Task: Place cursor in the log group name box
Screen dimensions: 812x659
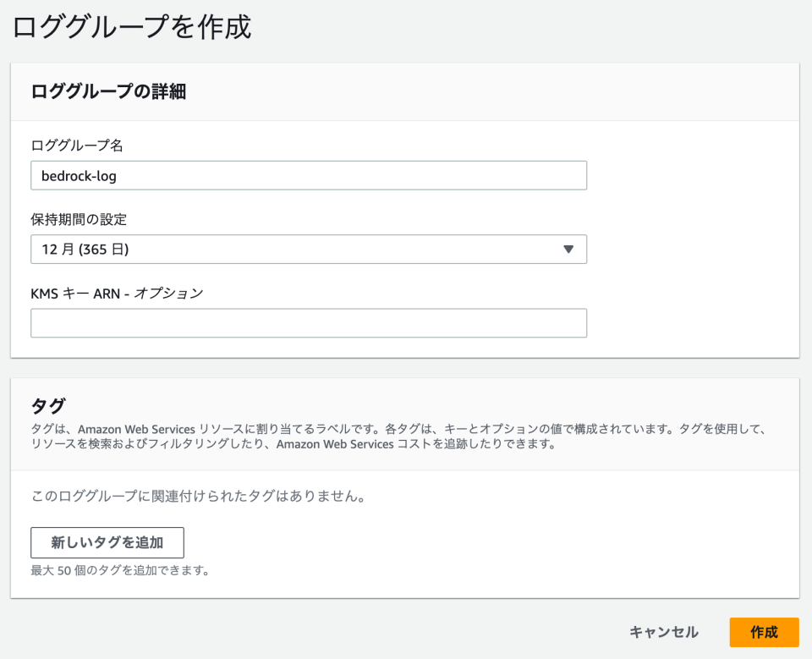Action: pyautogui.click(x=309, y=175)
